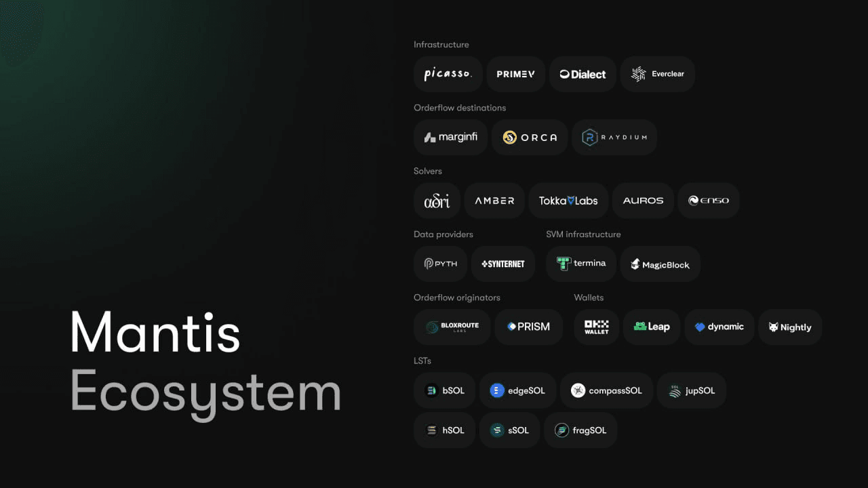
Task: Click the Everclear snowflake icon
Action: coord(639,74)
